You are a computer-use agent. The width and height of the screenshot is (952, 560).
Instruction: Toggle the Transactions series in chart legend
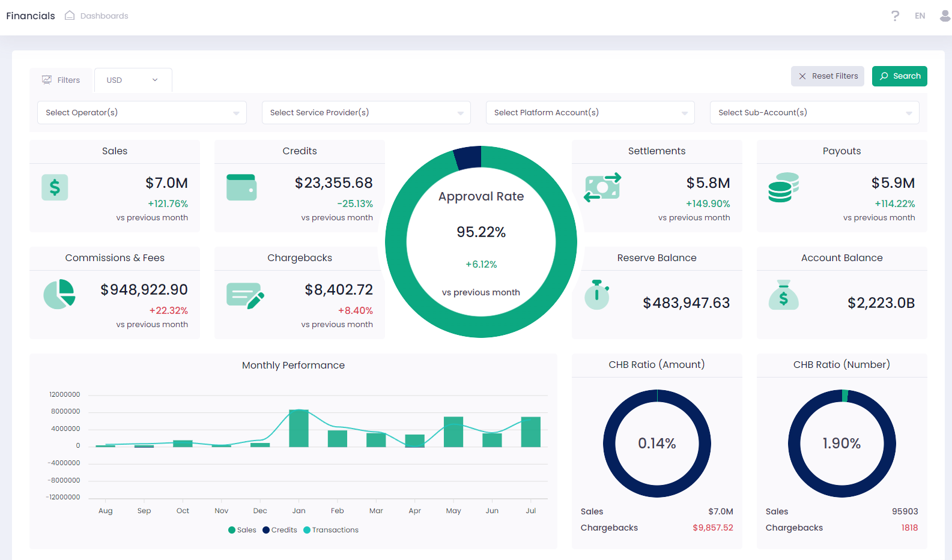[330, 530]
